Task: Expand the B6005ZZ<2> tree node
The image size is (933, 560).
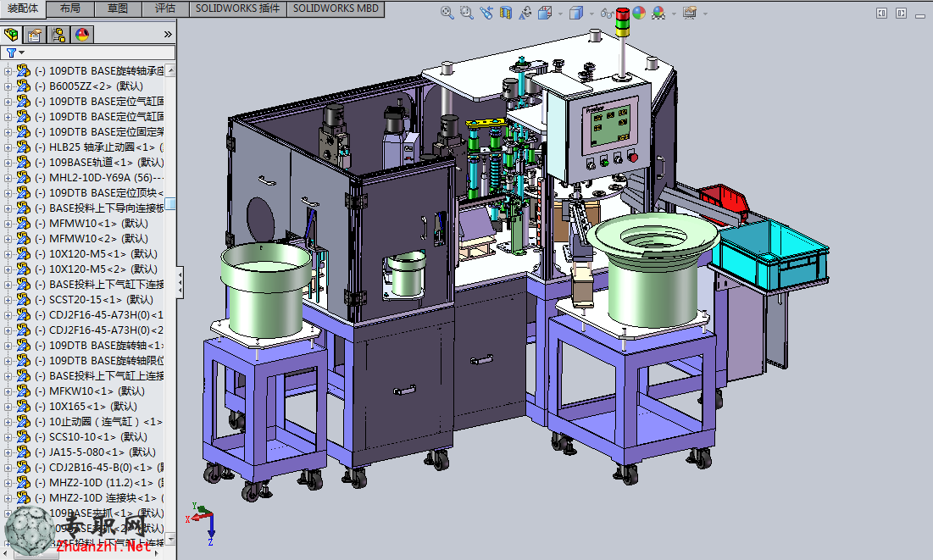Action: pos(8,86)
